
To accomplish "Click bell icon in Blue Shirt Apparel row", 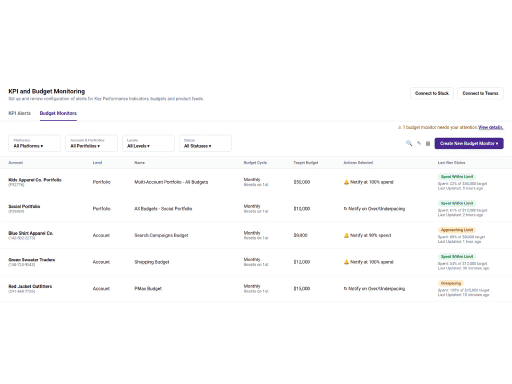I will coord(346,235).
